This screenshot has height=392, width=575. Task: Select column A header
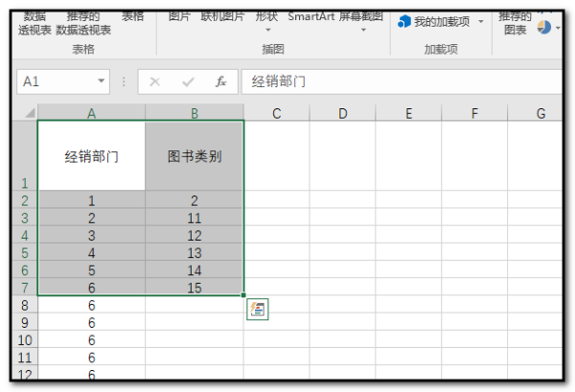(91, 112)
